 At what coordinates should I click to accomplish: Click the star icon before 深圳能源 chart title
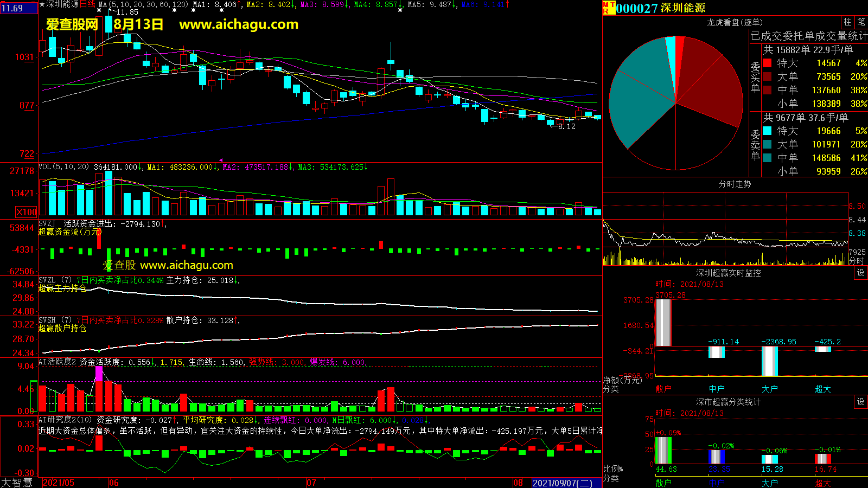42,4
